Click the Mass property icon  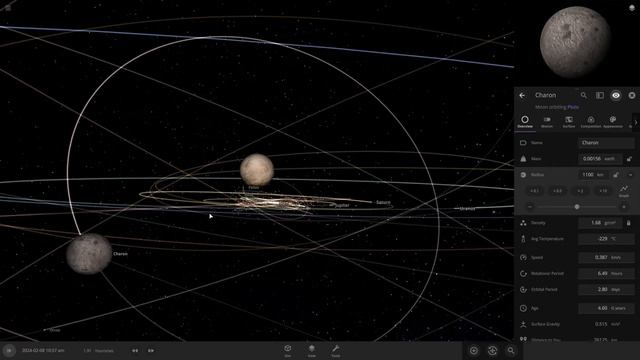click(x=523, y=159)
